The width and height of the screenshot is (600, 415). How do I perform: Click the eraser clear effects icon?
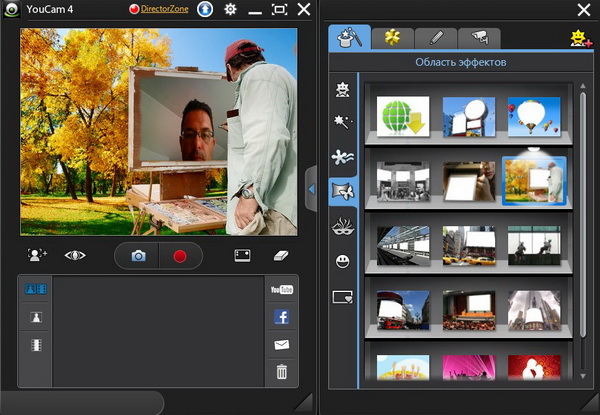pyautogui.click(x=280, y=256)
